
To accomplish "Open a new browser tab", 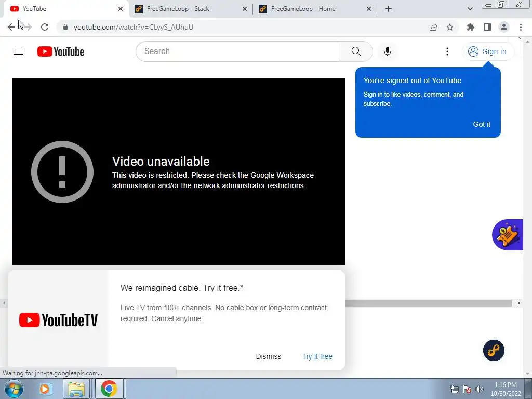I will coord(389,9).
